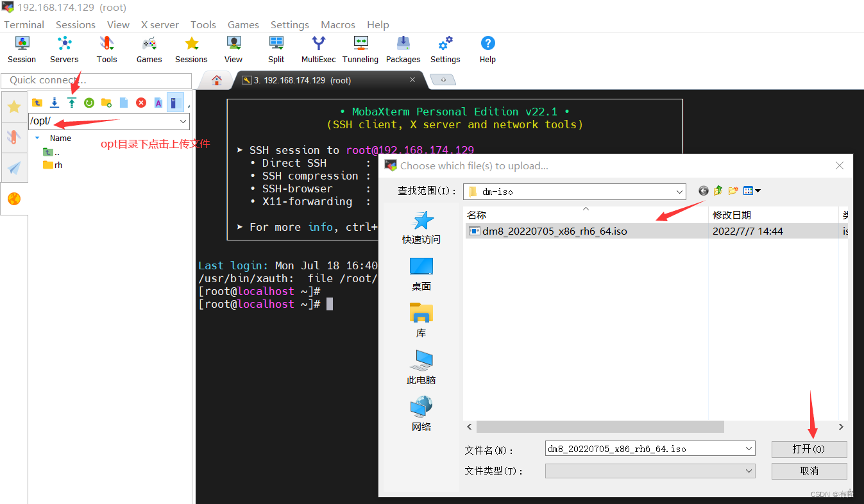Open the Packages toolbar icon
Viewport: 864px width, 504px height.
point(403,49)
